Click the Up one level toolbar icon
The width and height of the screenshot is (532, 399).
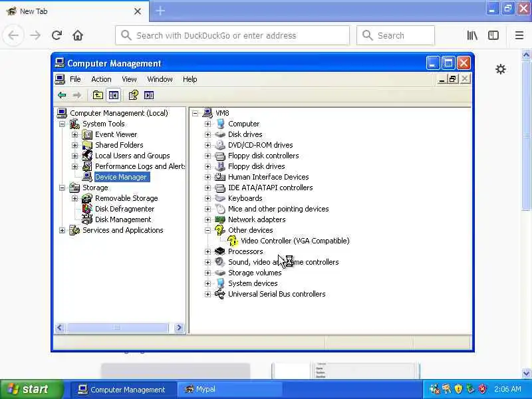point(98,95)
